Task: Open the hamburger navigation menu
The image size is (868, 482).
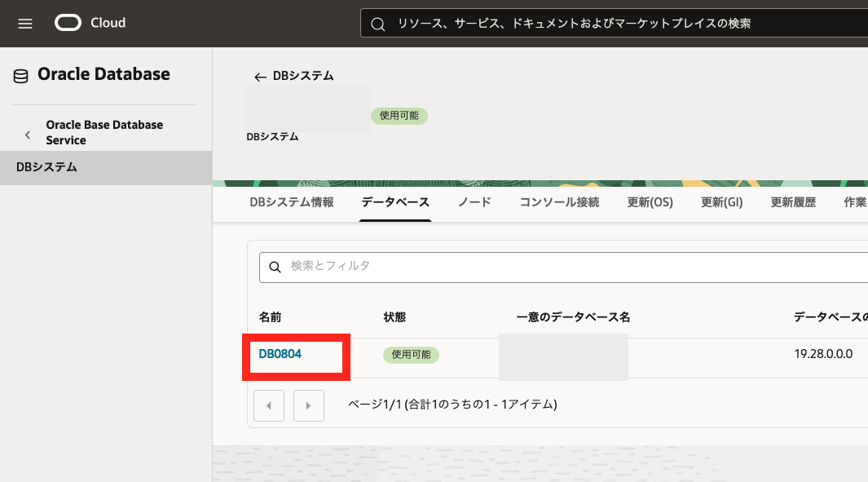Action: click(25, 24)
